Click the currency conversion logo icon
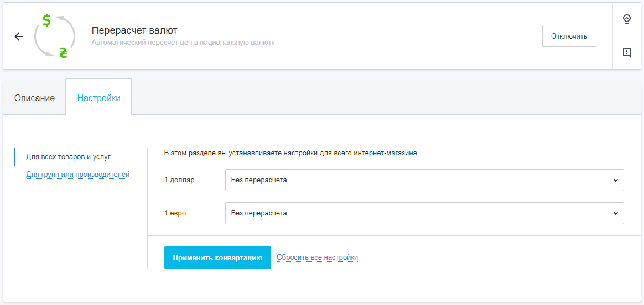This screenshot has height=305, width=644. point(55,36)
